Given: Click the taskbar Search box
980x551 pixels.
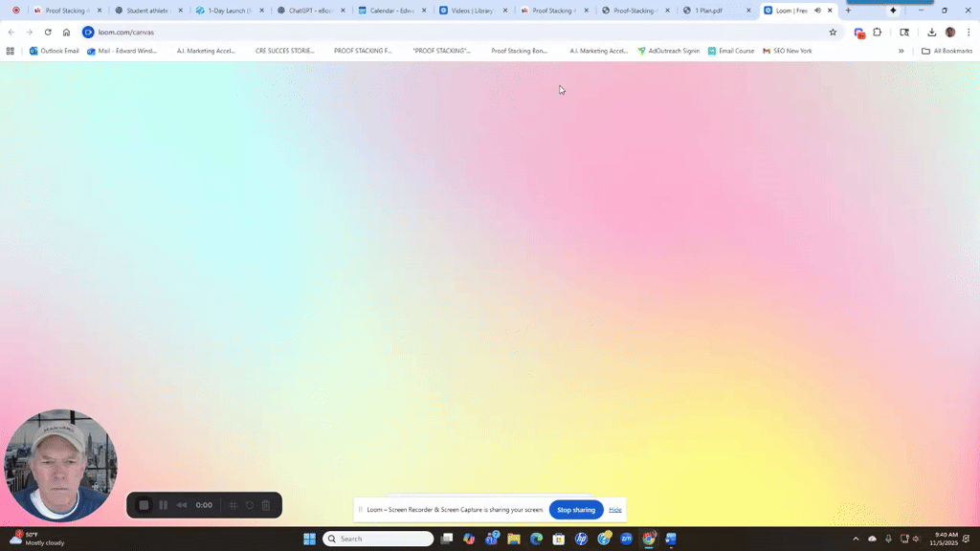Looking at the screenshot, I should click(378, 539).
